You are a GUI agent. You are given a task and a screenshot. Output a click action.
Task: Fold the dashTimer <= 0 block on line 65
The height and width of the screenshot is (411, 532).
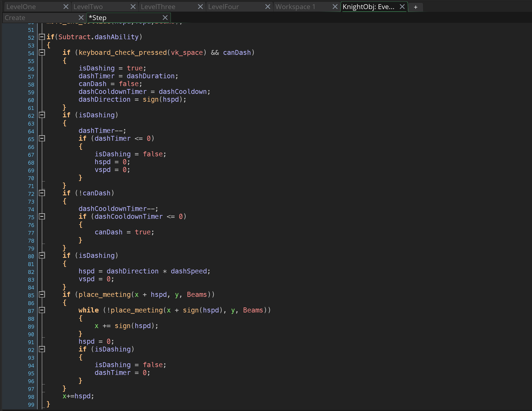(x=42, y=139)
